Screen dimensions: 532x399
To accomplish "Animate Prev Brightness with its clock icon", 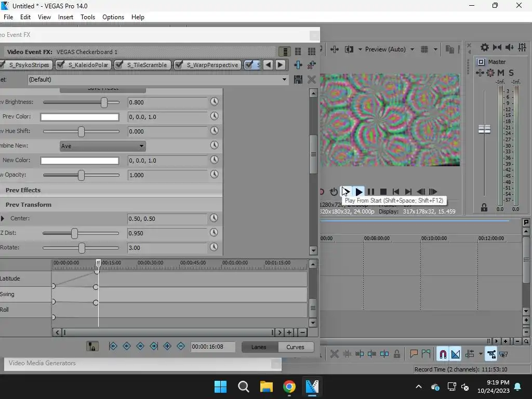I will click(214, 101).
